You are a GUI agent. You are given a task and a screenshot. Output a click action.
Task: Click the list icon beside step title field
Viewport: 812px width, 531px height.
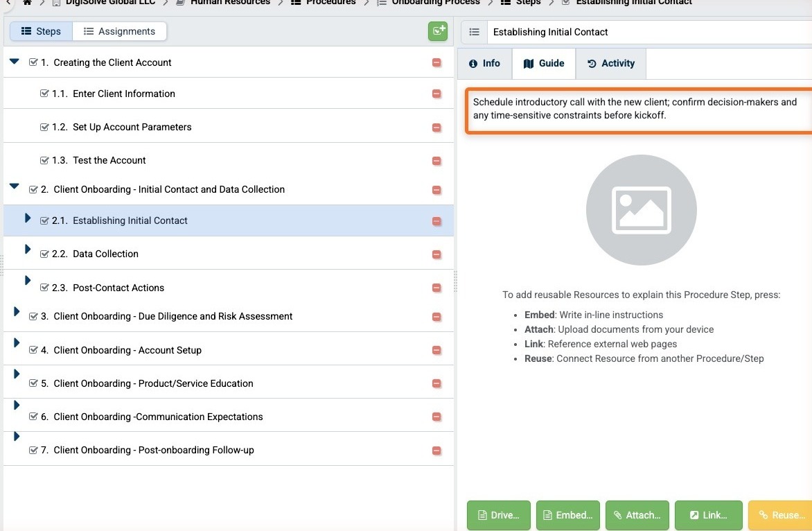(474, 32)
